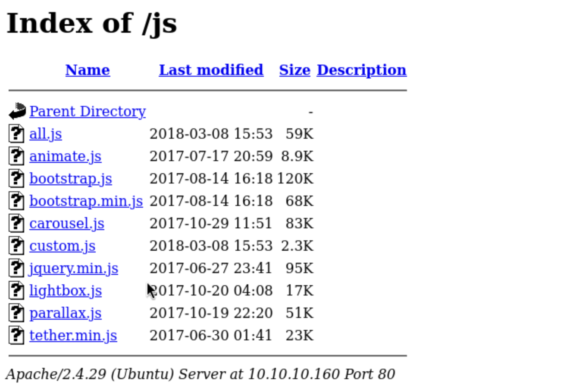The width and height of the screenshot is (570, 392).
Task: Click the file icon next to animate.js
Action: 16,156
